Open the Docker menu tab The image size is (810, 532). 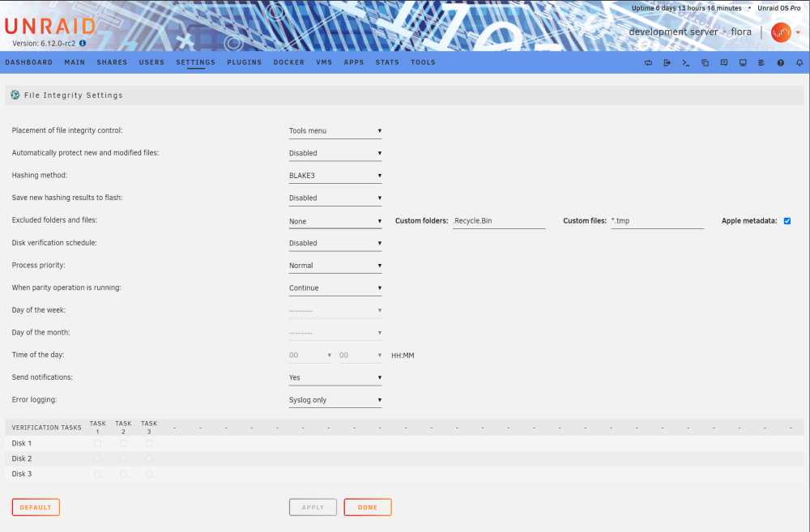pos(289,62)
